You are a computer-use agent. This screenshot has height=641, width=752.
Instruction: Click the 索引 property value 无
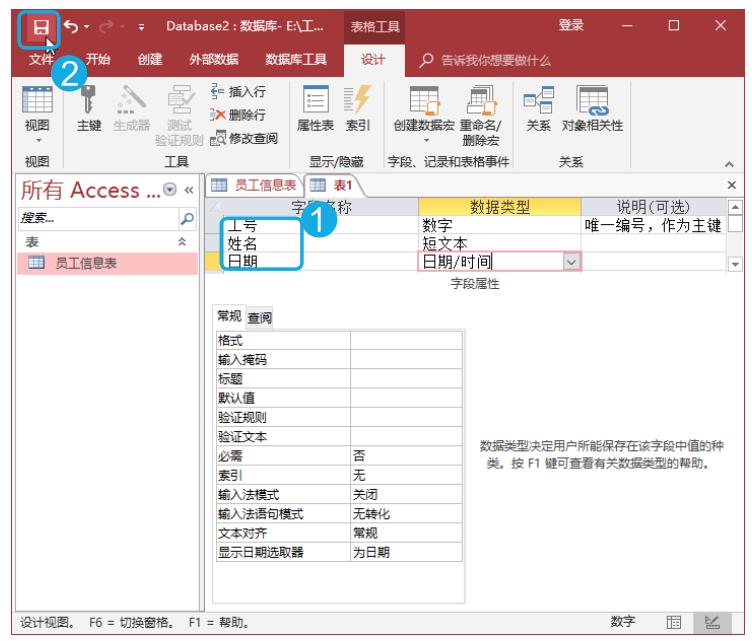click(x=406, y=475)
